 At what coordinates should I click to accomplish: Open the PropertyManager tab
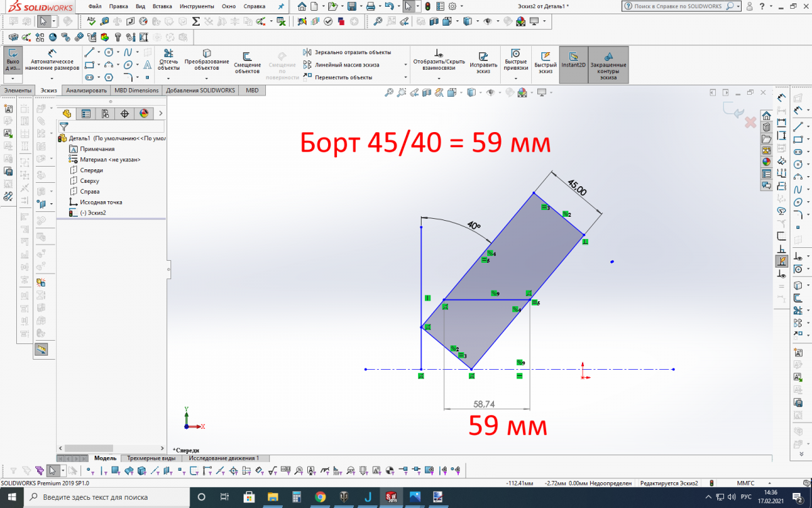(85, 113)
